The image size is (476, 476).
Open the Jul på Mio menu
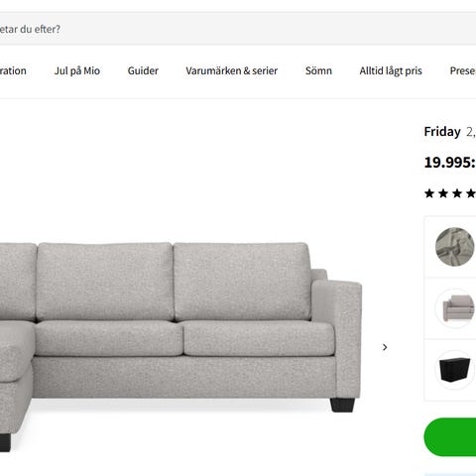point(77,70)
